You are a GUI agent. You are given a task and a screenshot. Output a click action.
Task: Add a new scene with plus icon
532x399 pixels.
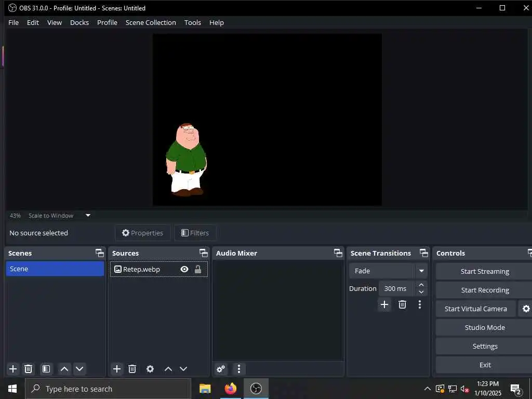pos(13,369)
